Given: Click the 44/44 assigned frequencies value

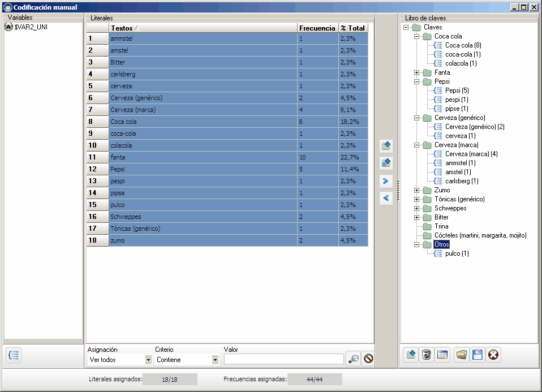Looking at the screenshot, I should 315,380.
